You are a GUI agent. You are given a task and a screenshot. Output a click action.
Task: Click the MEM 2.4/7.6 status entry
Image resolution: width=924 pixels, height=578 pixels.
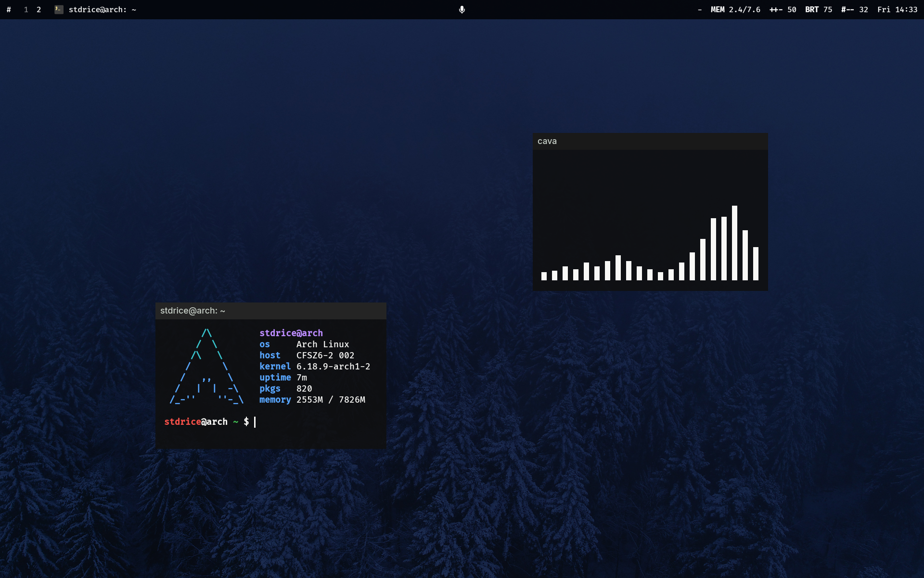[x=735, y=10]
